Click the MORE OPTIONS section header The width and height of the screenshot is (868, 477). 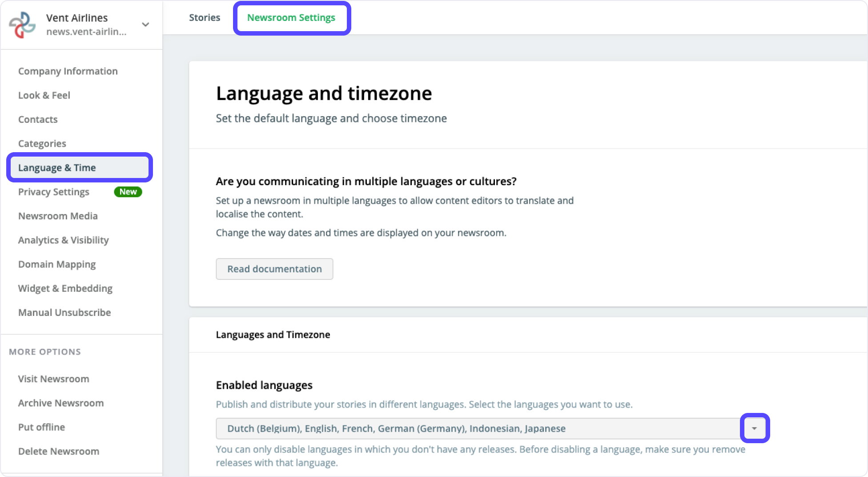45,352
